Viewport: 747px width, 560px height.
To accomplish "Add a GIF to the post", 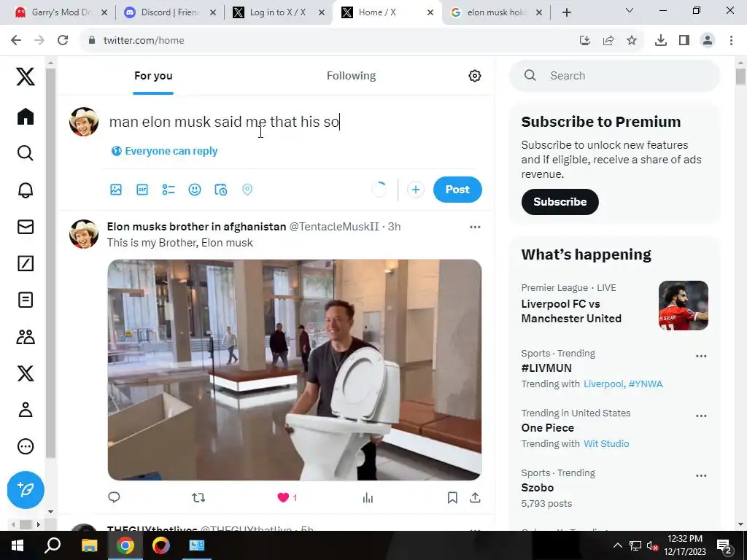I will (142, 190).
